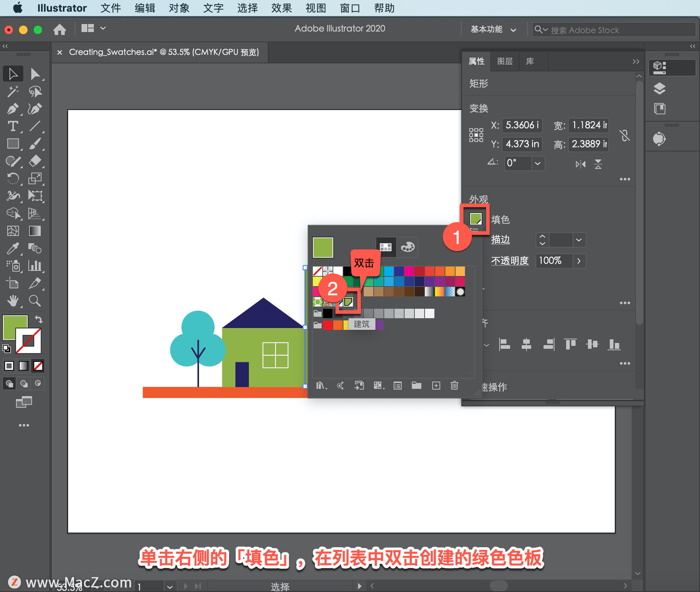
Task: Select the Pen tool
Action: pos(13,109)
